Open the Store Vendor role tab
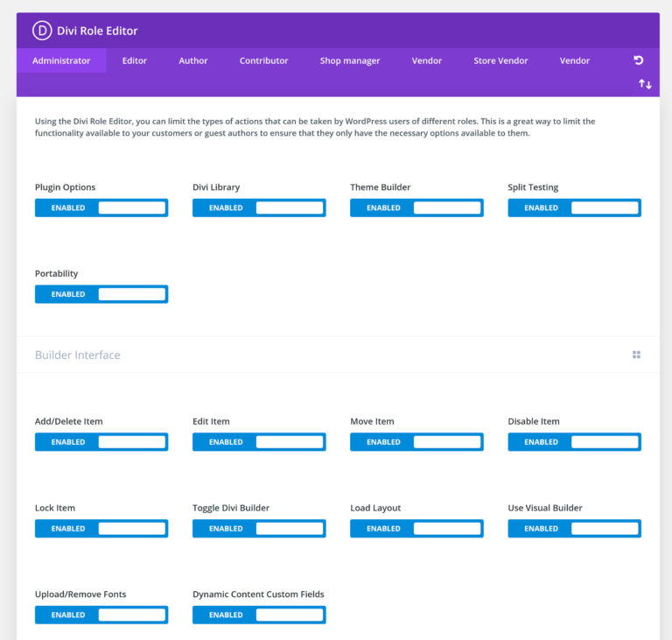The image size is (672, 640). pos(500,60)
